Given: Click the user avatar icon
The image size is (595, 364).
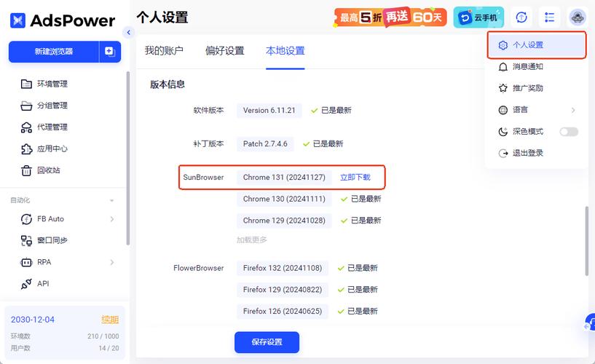Looking at the screenshot, I should coord(578,17).
